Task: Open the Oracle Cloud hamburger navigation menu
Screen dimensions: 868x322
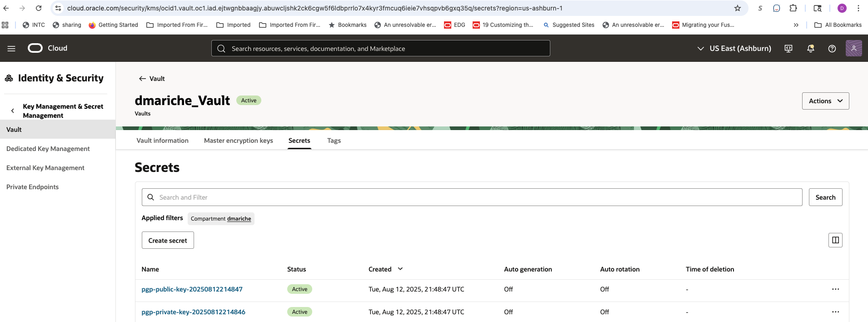Action: pyautogui.click(x=11, y=49)
